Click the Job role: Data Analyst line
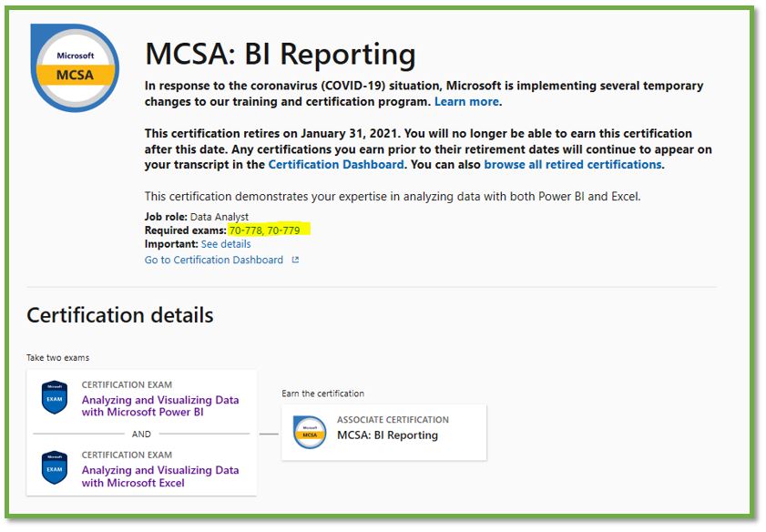Image resolution: width=766 pixels, height=532 pixels. click(197, 217)
